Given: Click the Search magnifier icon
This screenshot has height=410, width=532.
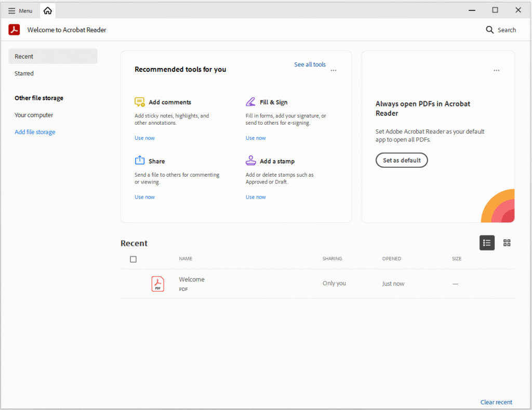Looking at the screenshot, I should 489,30.
